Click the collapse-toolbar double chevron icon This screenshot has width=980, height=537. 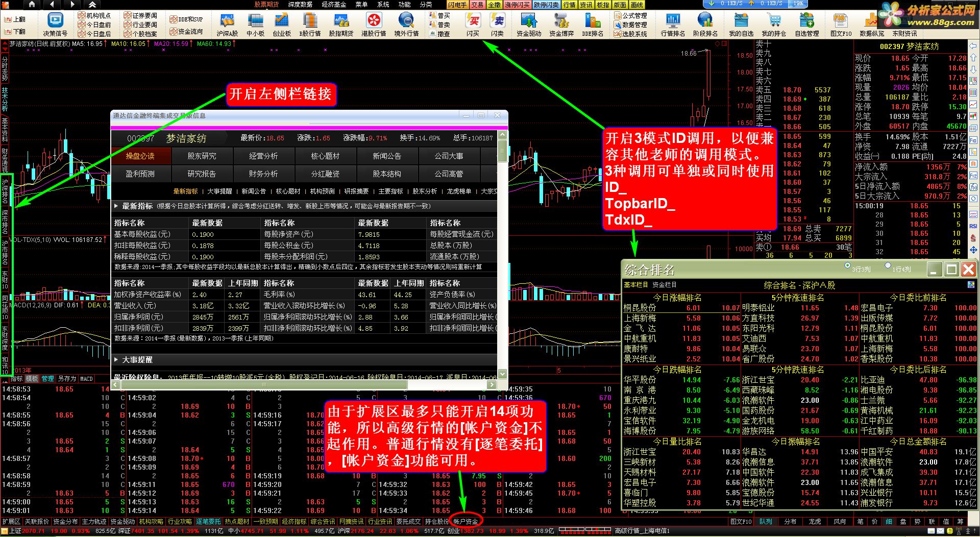click(92, 5)
